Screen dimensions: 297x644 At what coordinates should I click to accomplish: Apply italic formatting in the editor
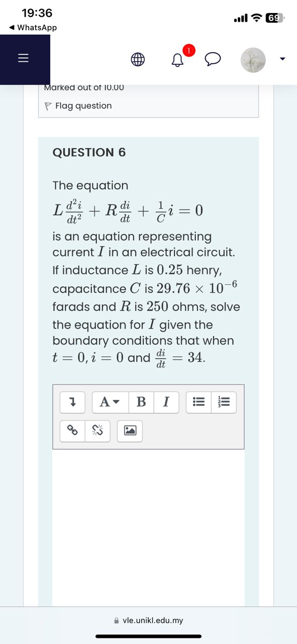(166, 402)
